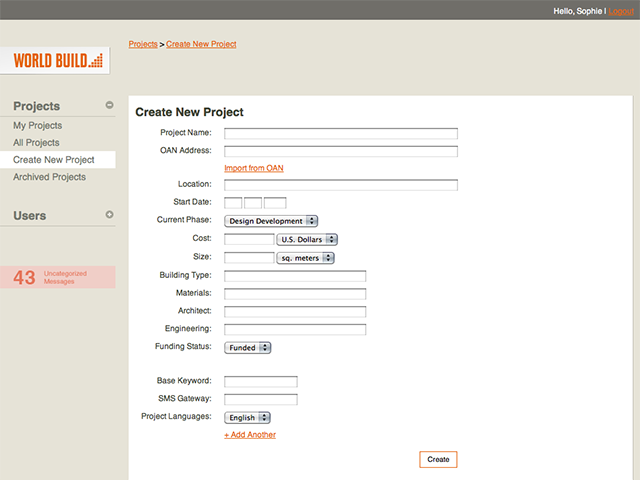Open the Users section heading

point(29,216)
